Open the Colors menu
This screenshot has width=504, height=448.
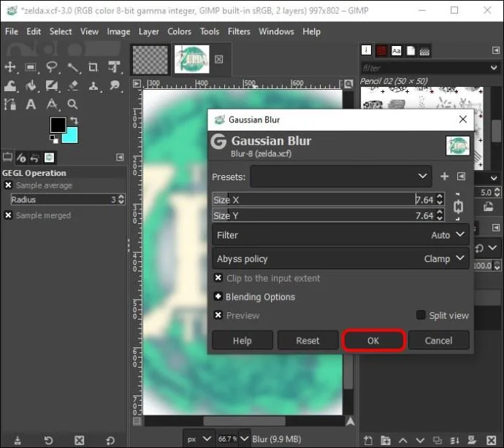pyautogui.click(x=179, y=31)
